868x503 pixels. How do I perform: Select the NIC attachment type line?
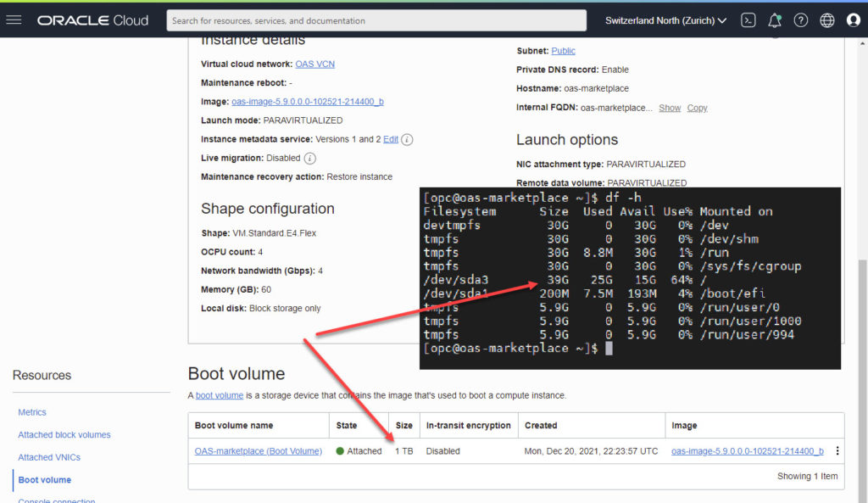click(x=601, y=165)
